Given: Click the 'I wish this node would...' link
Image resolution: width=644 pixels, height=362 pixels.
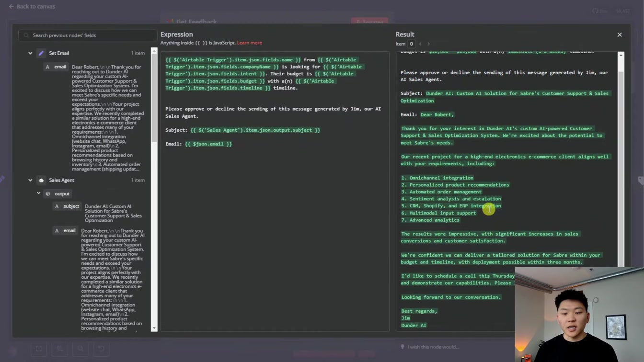Looking at the screenshot, I should [x=433, y=347].
